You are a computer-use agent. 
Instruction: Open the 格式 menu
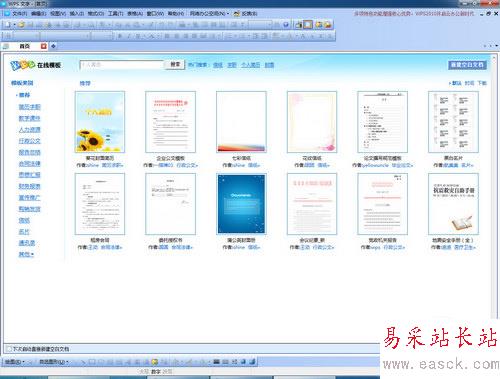[96, 13]
